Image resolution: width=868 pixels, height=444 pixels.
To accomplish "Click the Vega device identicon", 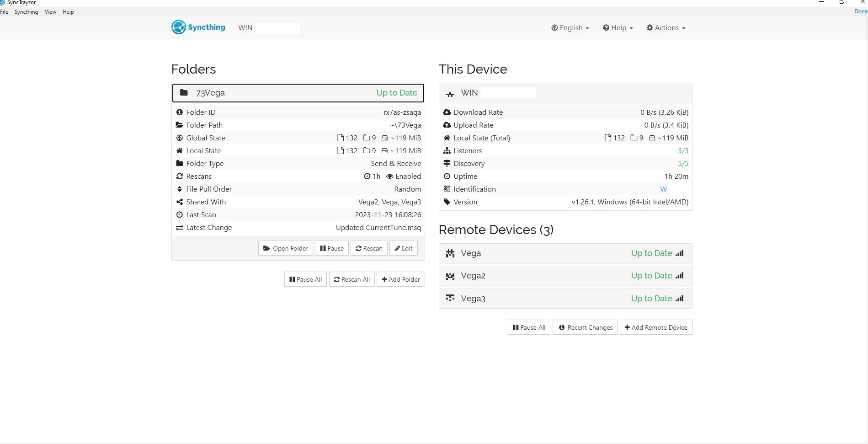I will coord(450,253).
